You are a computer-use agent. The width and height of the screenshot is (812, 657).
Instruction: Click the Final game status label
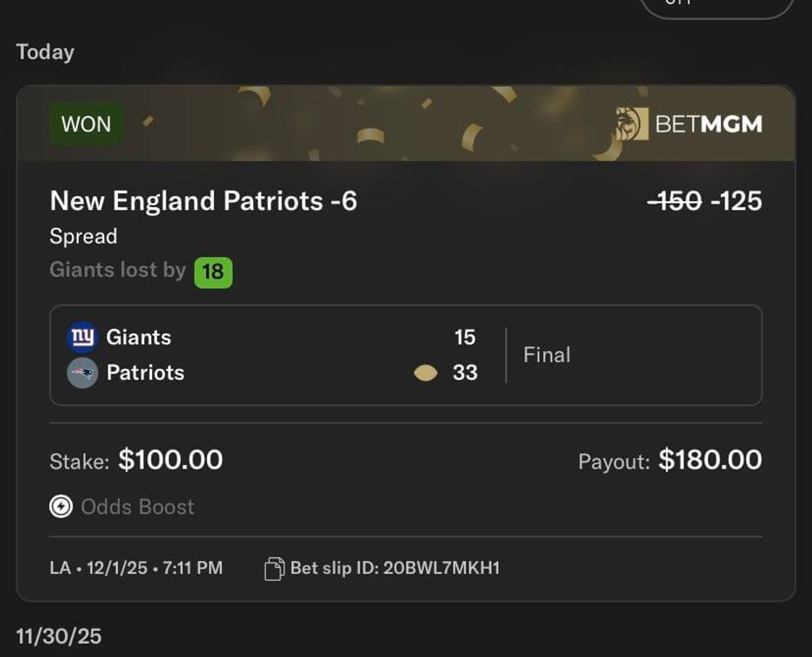tap(547, 355)
